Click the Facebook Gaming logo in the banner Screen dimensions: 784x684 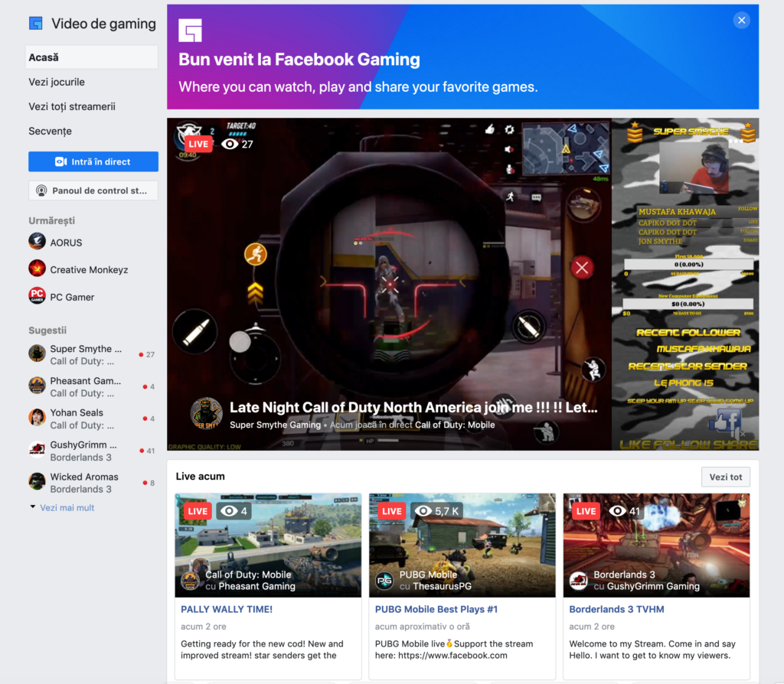[x=191, y=31]
